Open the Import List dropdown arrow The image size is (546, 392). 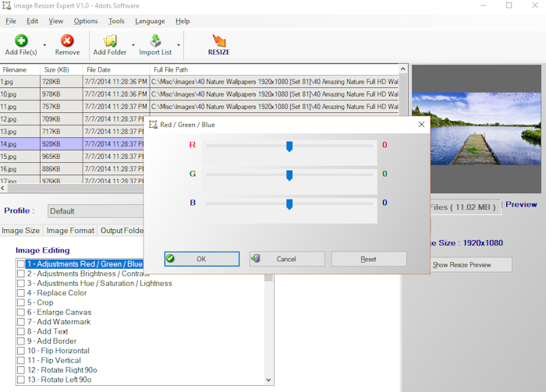click(x=179, y=45)
